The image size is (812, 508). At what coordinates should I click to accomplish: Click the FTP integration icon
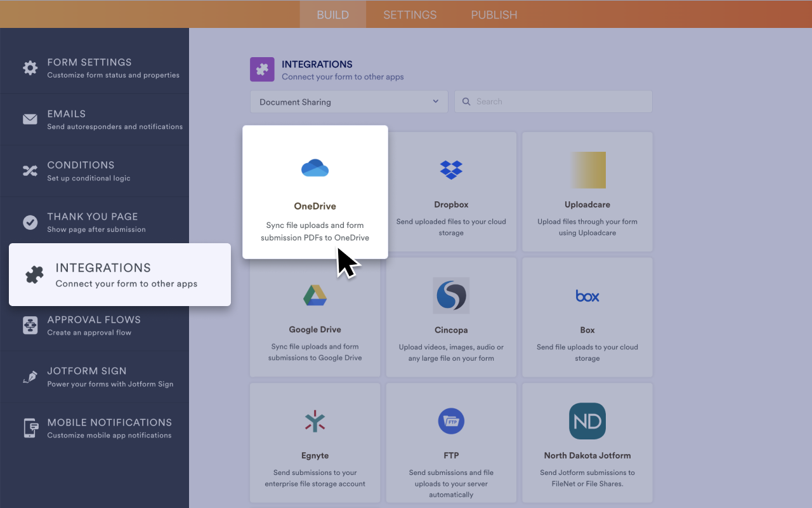tap(451, 420)
